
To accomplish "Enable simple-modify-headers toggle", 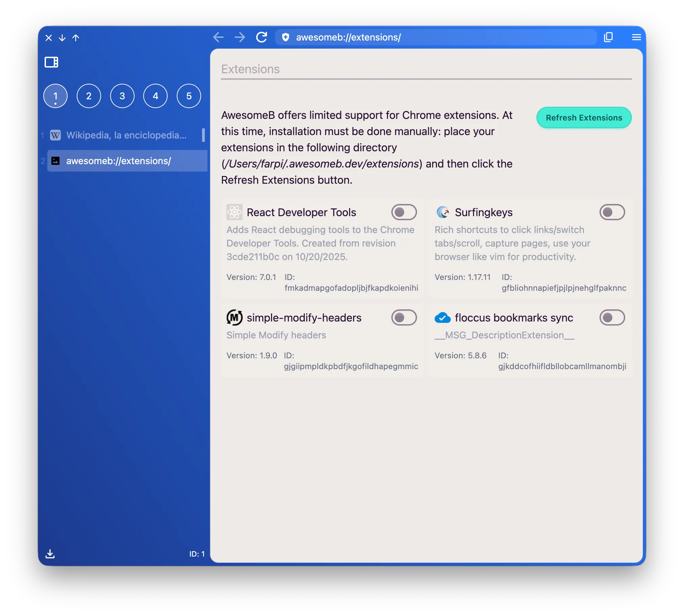I will [x=404, y=317].
